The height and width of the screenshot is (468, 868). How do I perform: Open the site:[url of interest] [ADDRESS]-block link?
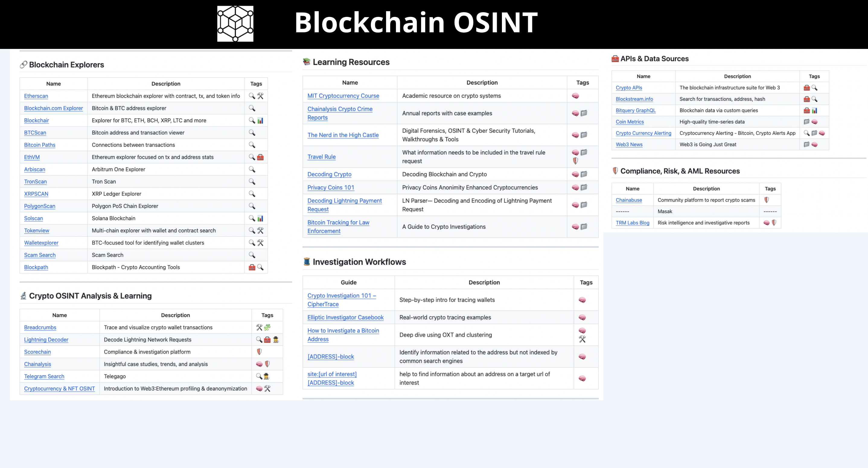tap(332, 379)
